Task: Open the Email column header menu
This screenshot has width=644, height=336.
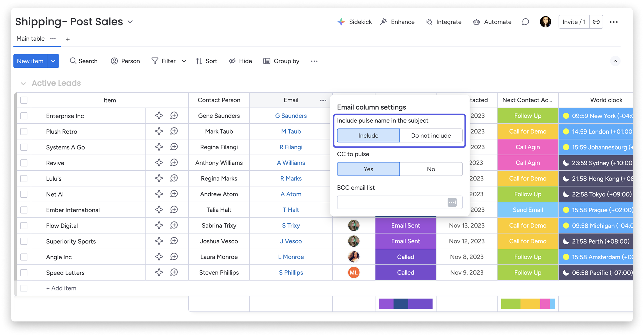Action: (x=323, y=100)
